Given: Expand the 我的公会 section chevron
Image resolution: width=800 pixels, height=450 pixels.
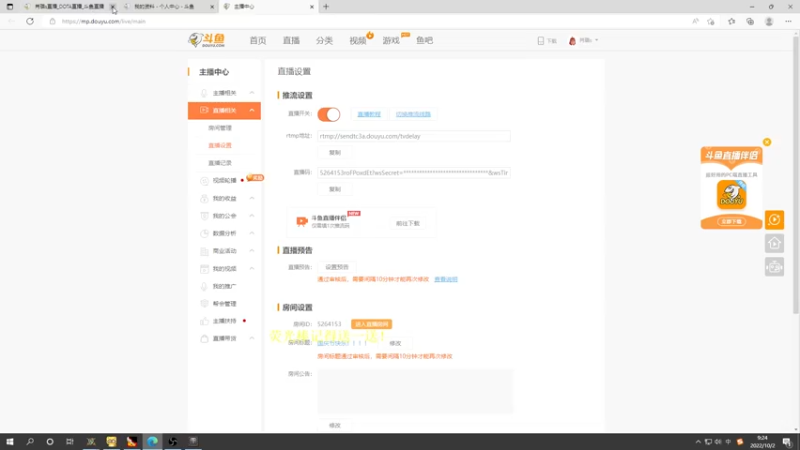Looking at the screenshot, I should click(x=252, y=215).
